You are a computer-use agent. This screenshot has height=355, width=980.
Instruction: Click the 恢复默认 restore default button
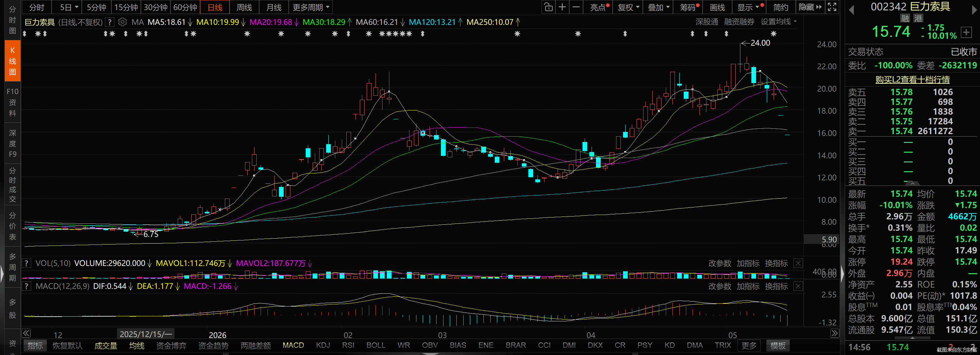[67, 346]
